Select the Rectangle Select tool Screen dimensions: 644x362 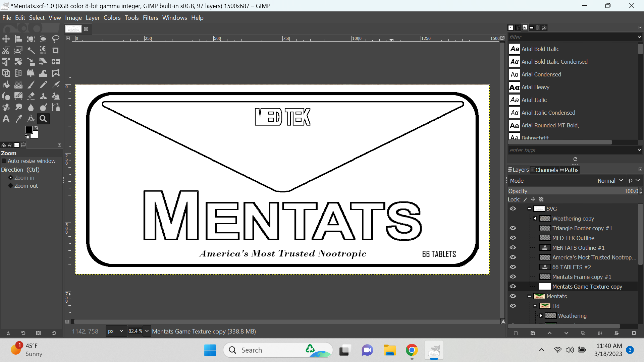[x=31, y=39]
